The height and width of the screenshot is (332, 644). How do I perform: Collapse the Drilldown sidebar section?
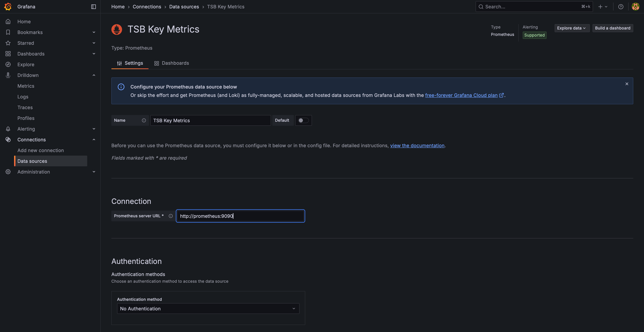(x=94, y=75)
